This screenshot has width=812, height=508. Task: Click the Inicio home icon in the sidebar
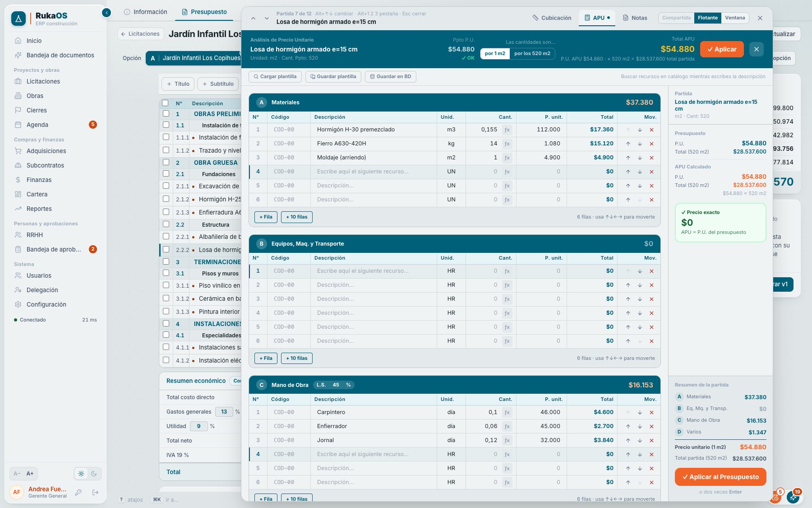pyautogui.click(x=18, y=41)
